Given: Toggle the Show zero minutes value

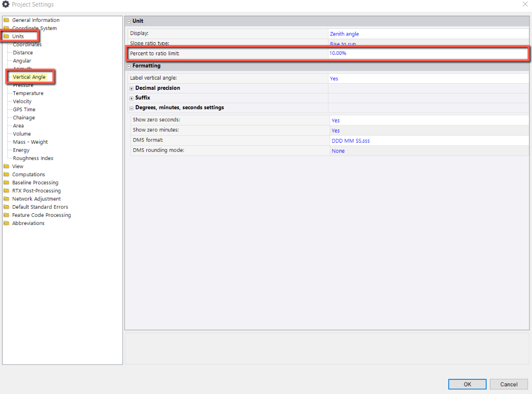Looking at the screenshot, I should (x=335, y=131).
